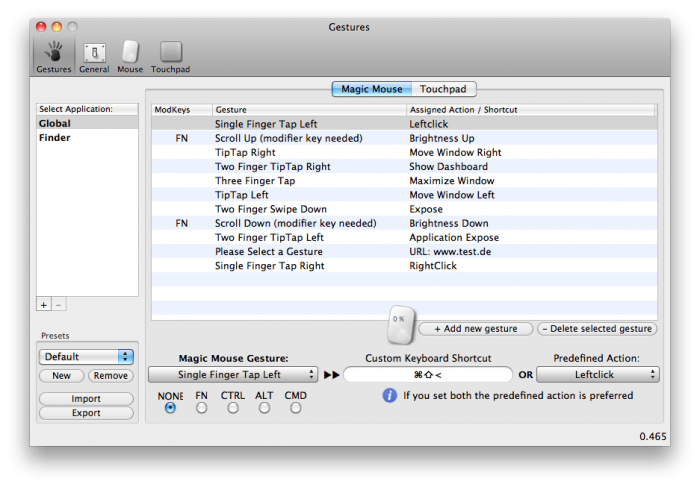This screenshot has width=700, height=487.
Task: Select the Two Finger Swipe Down row
Action: point(404,209)
